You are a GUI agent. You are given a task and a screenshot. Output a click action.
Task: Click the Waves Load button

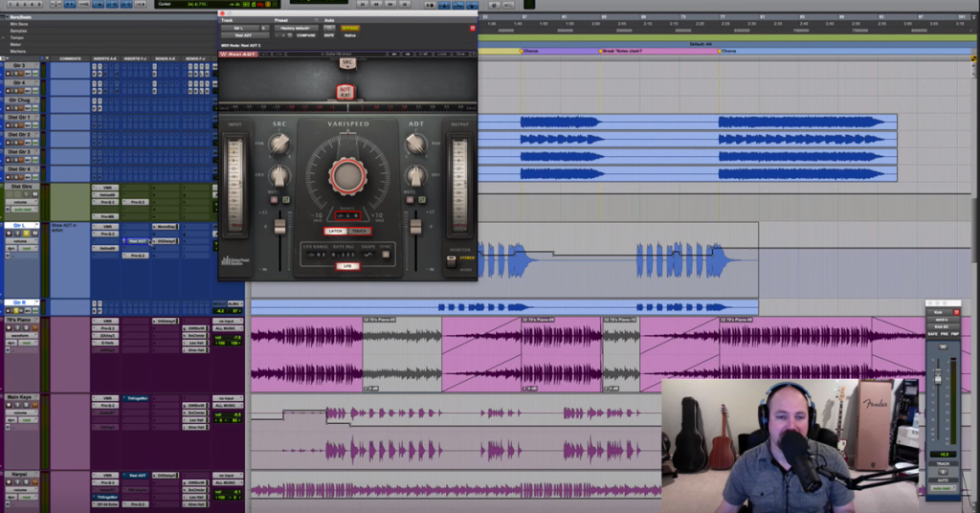(x=442, y=55)
